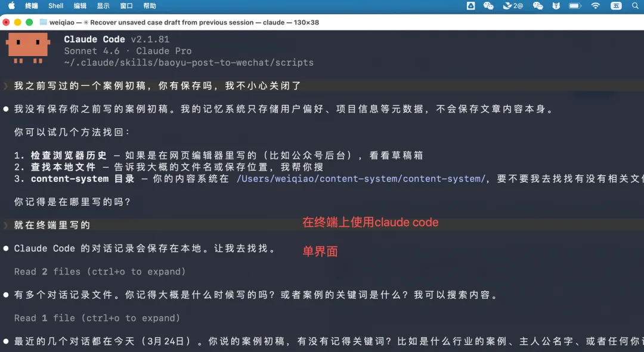Minimize the terminal with yellow button

18,22
